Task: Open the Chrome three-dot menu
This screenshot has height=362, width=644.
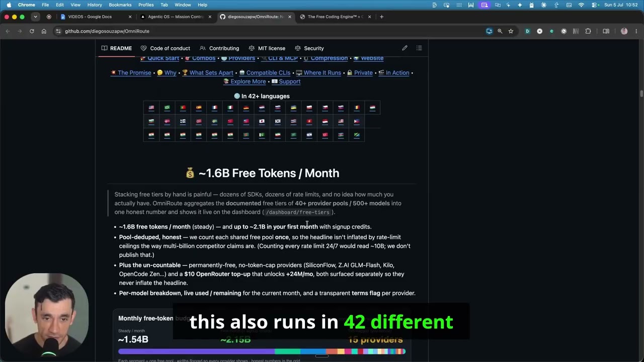Action: pos(636,31)
